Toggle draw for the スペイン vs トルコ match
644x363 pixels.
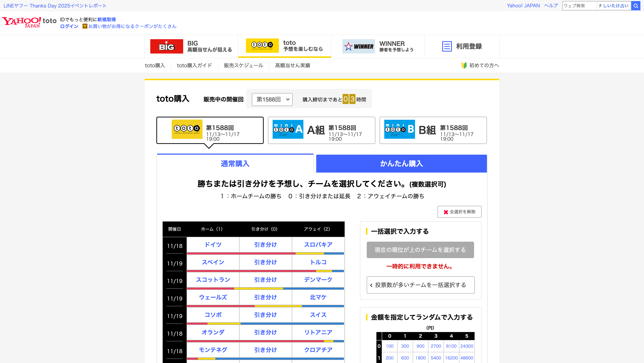tap(265, 262)
